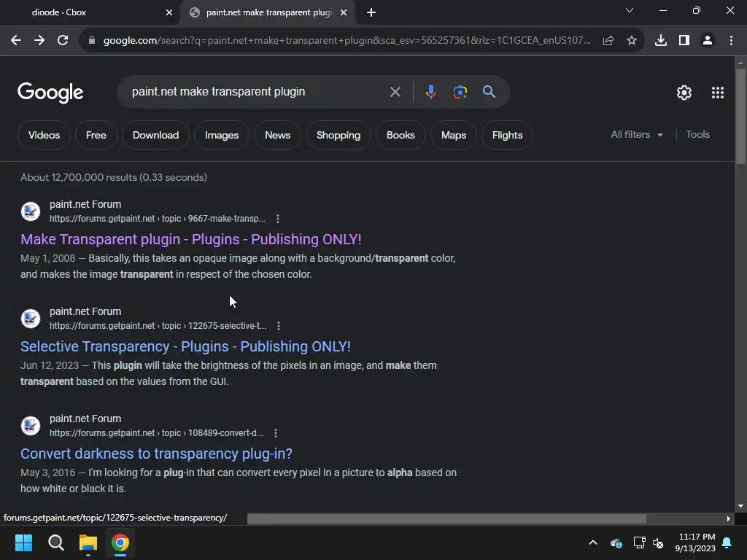Image resolution: width=747 pixels, height=560 pixels.
Task: Switch to Maps results
Action: [454, 135]
